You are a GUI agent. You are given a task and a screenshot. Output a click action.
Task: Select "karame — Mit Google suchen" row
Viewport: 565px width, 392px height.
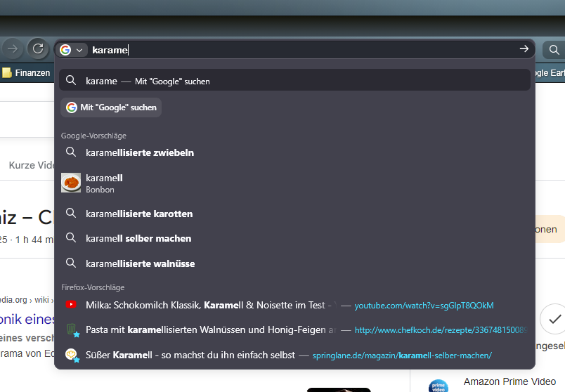coord(294,81)
